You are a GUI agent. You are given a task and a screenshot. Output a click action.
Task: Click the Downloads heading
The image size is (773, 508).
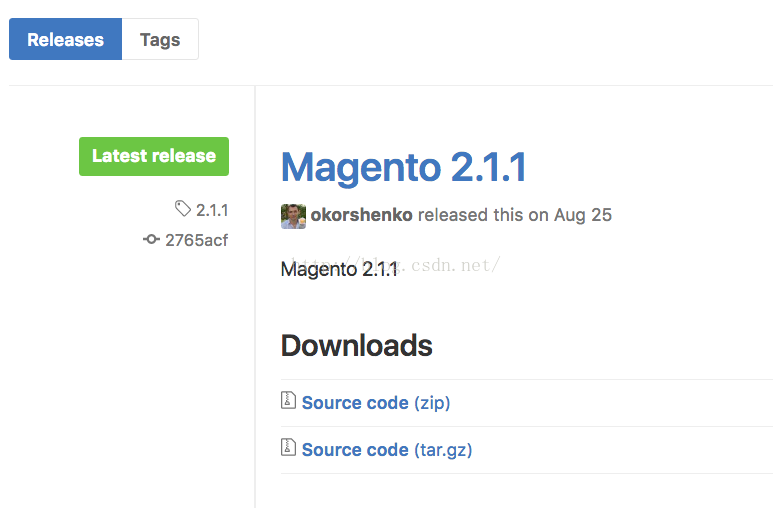(356, 345)
